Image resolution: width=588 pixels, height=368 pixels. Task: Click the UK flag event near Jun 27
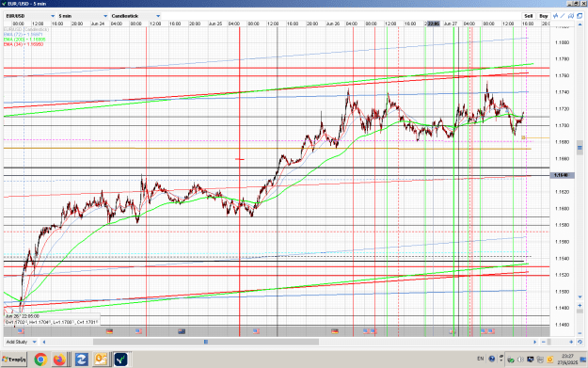(453, 331)
